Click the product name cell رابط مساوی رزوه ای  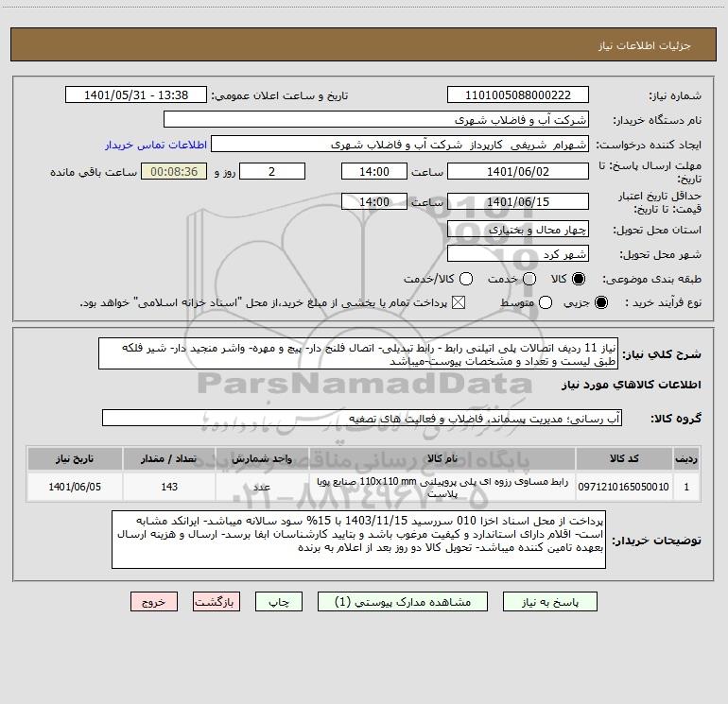442,488
